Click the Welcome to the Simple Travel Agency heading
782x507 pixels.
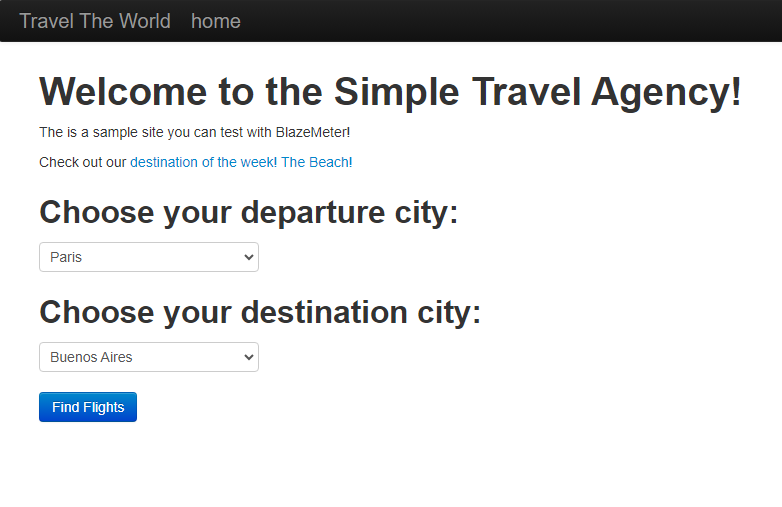point(391,92)
